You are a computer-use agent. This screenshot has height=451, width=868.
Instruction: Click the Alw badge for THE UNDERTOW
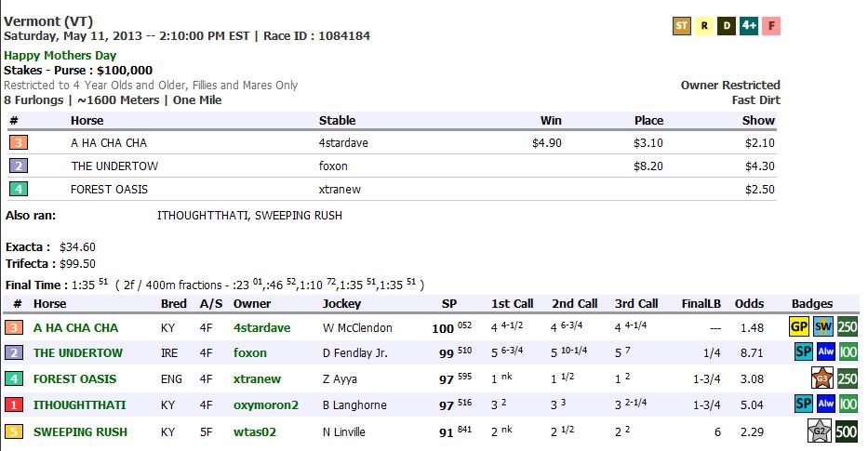(x=826, y=353)
